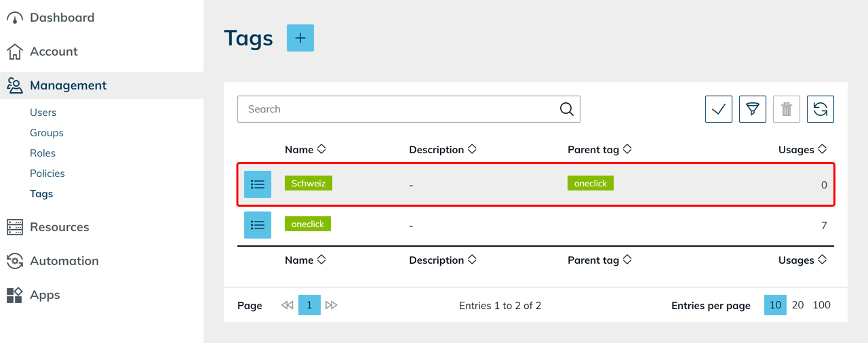The height and width of the screenshot is (343, 868).
Task: Click the select-all checkmark toolbar button
Action: pyautogui.click(x=718, y=109)
